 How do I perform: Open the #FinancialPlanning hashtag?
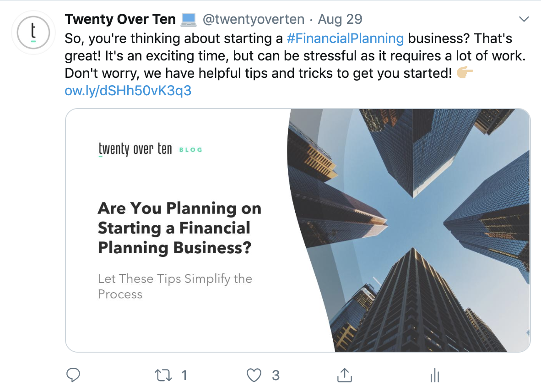click(x=345, y=38)
